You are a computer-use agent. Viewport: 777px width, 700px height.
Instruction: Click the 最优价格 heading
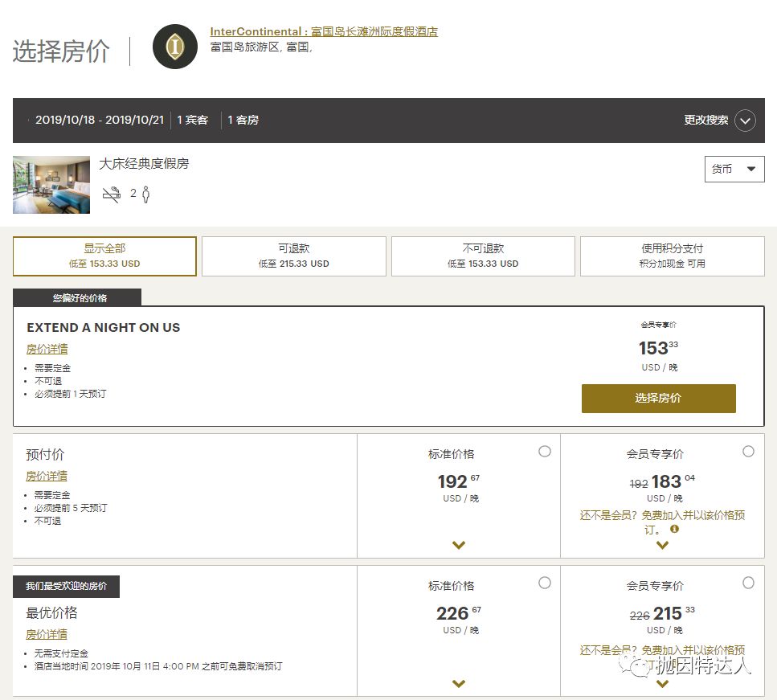coord(51,612)
